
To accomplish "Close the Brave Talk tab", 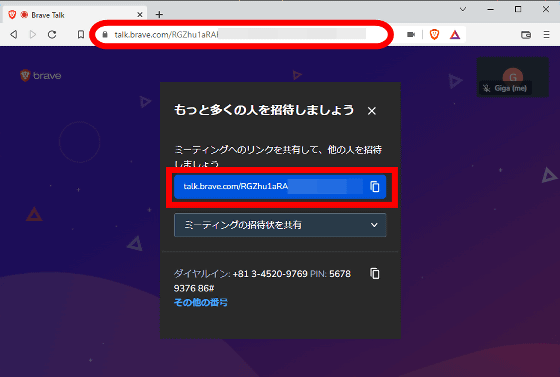I will pyautogui.click(x=140, y=15).
